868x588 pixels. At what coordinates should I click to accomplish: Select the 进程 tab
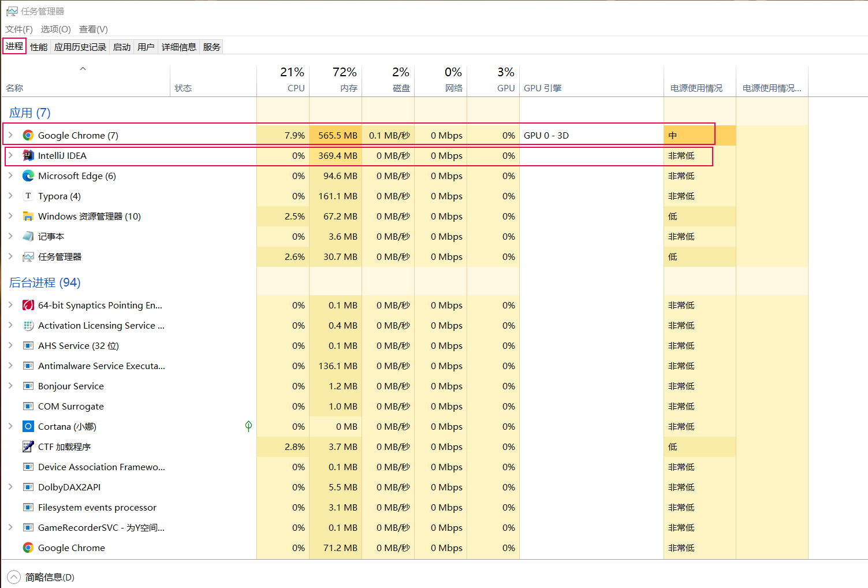(x=14, y=46)
